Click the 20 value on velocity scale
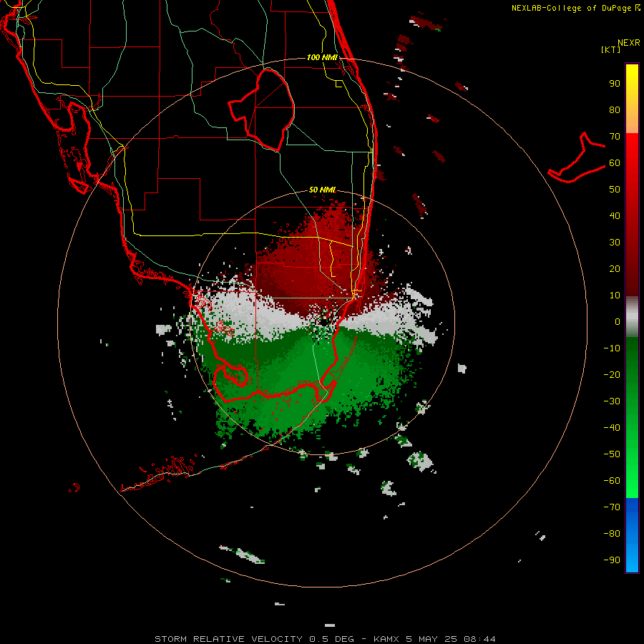 [x=615, y=268]
